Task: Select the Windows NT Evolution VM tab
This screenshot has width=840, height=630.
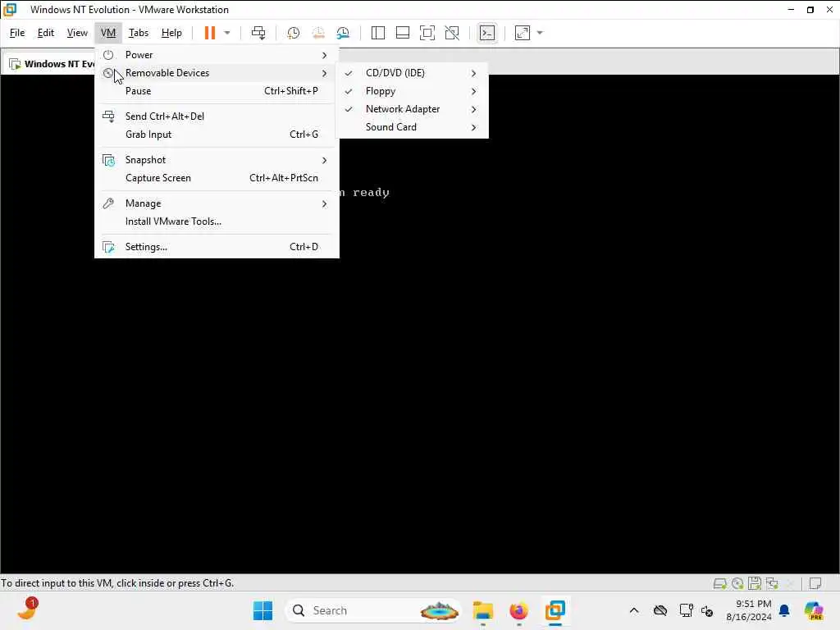Action: click(x=52, y=64)
